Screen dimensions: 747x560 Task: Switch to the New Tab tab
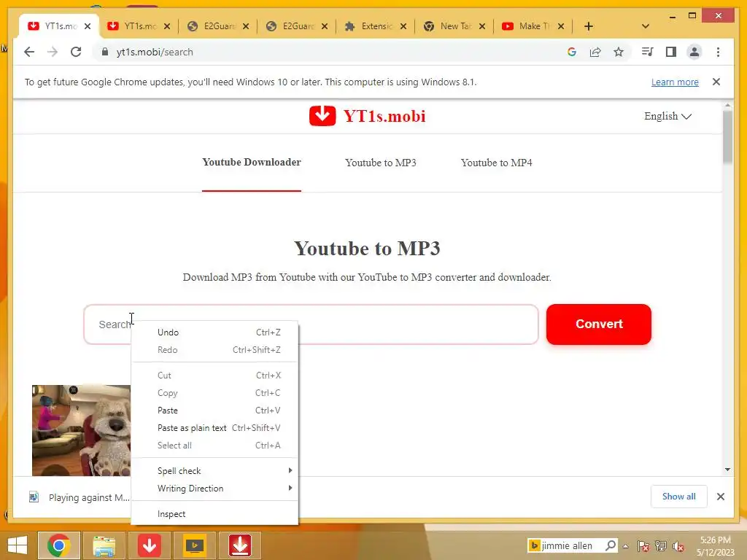tap(455, 26)
